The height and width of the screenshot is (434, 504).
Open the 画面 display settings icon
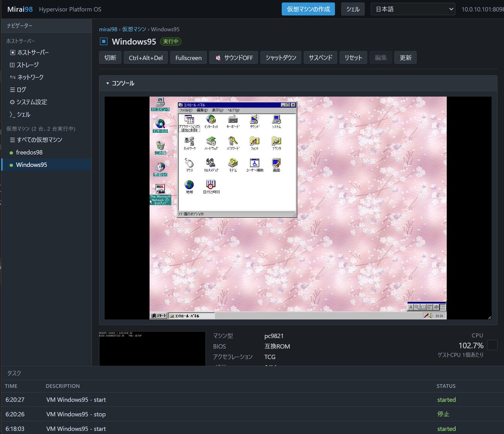pyautogui.click(x=276, y=166)
